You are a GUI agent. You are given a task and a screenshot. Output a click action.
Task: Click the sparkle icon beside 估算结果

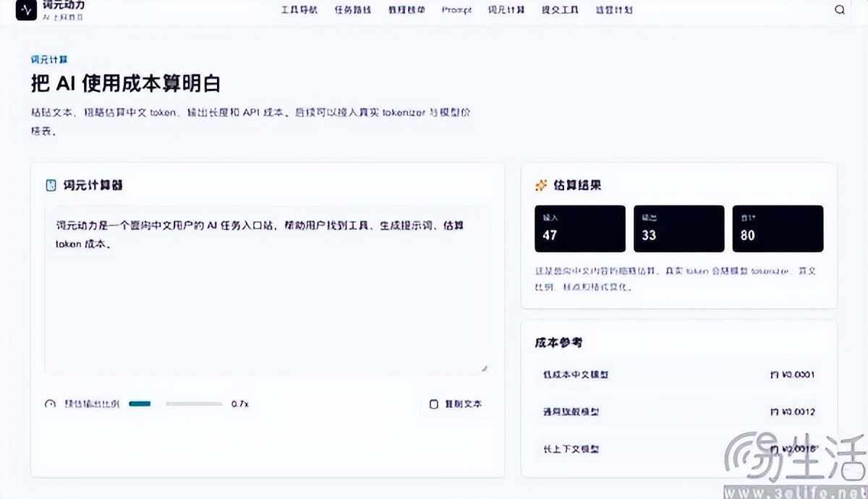pyautogui.click(x=540, y=185)
